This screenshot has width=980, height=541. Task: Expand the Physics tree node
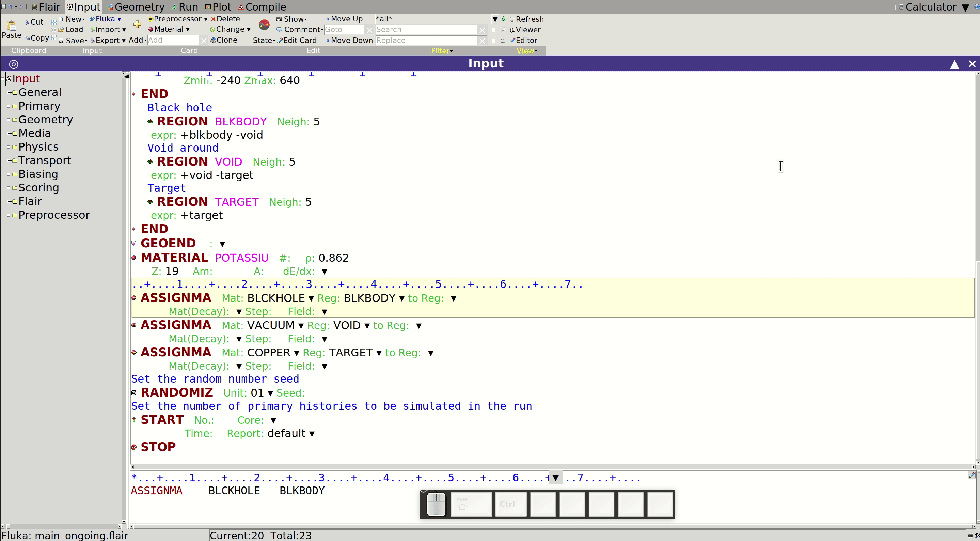coord(9,147)
